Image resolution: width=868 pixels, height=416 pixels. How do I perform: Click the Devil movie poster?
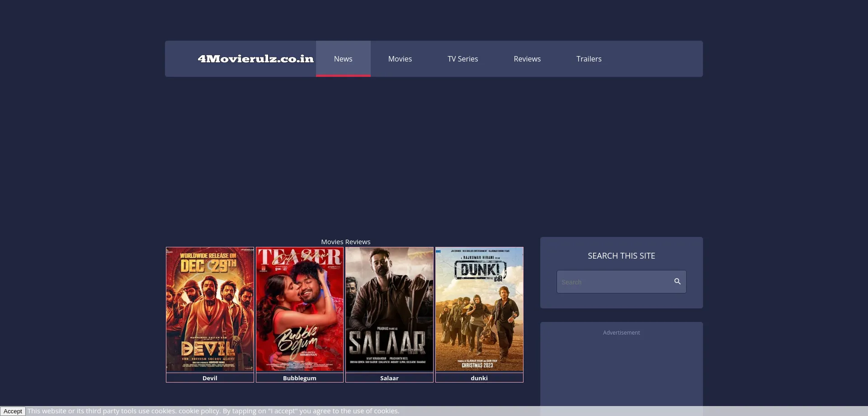pyautogui.click(x=210, y=310)
